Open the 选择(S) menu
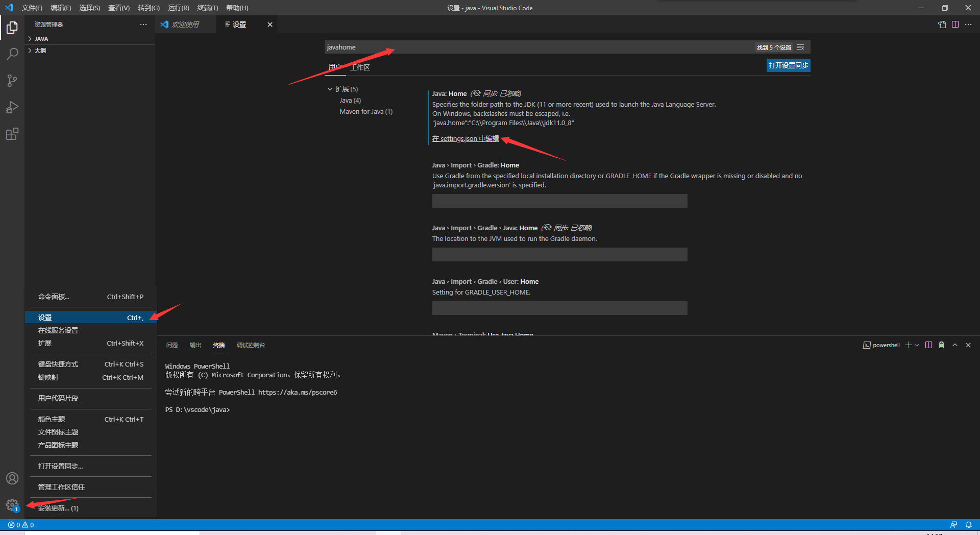 [x=90, y=8]
